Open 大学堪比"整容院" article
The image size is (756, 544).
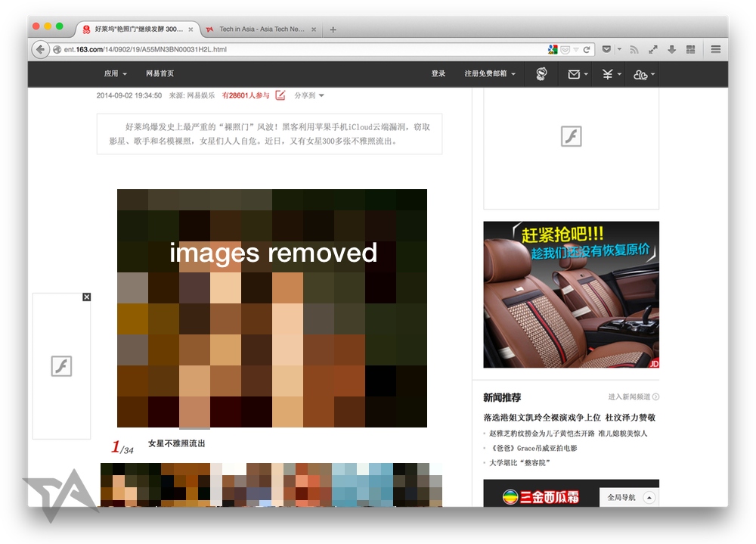(520, 462)
